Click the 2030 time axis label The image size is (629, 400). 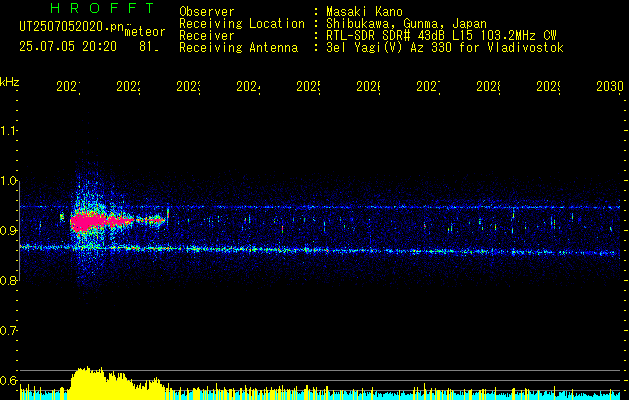tap(610, 87)
